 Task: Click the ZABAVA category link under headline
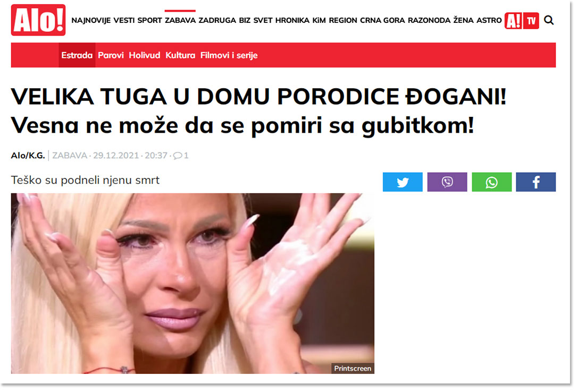click(70, 155)
